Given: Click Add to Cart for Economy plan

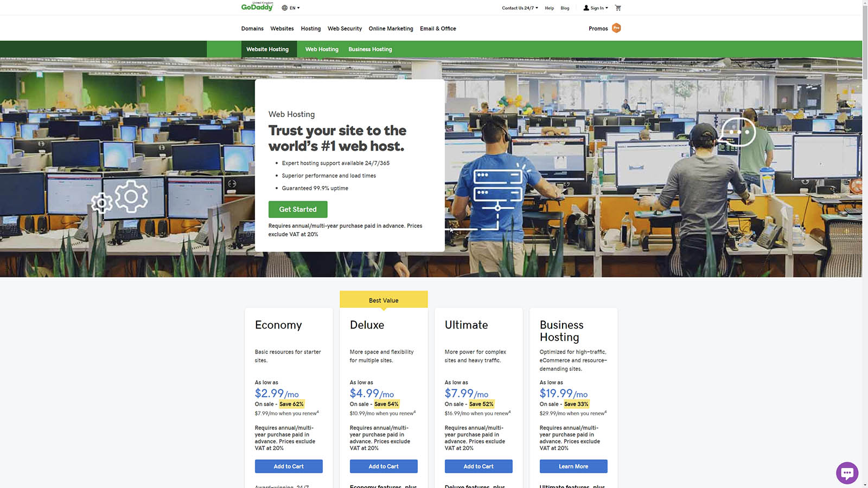Looking at the screenshot, I should 289,466.
